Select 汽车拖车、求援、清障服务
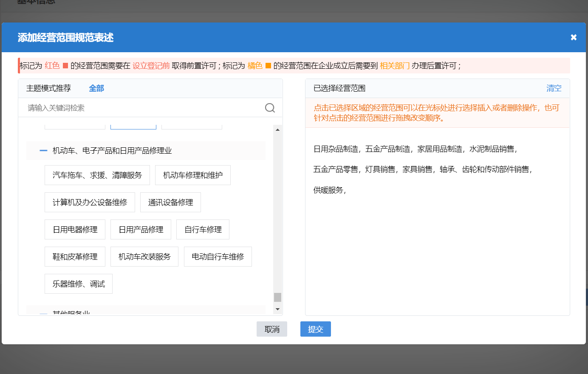Viewport: 588px width, 374px height. tap(97, 175)
